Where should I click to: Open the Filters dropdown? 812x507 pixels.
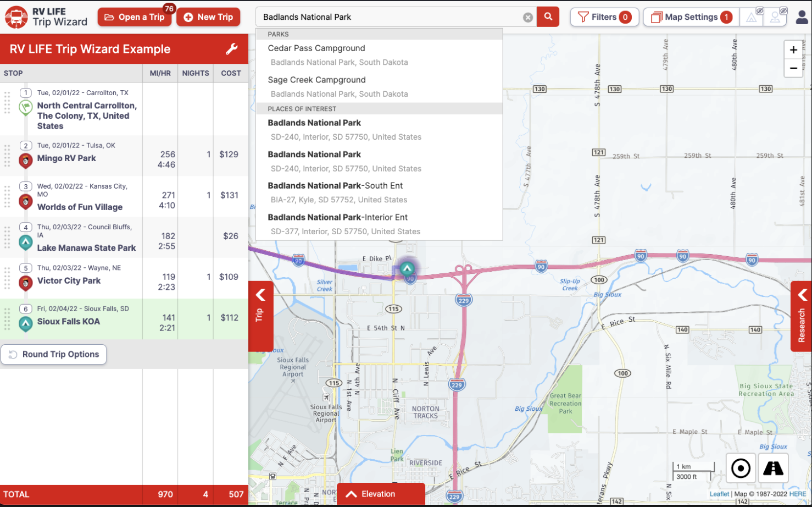[x=604, y=17]
